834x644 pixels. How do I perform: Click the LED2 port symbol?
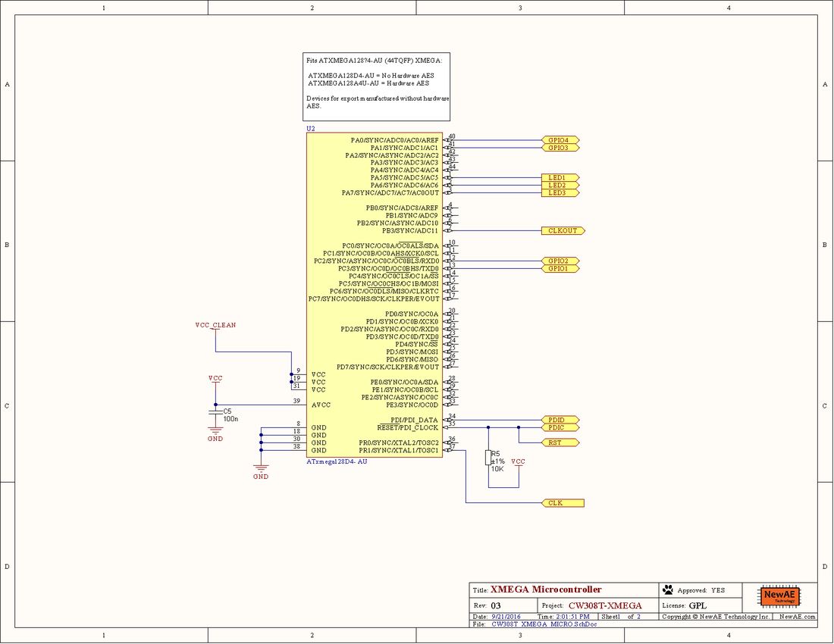click(x=558, y=185)
